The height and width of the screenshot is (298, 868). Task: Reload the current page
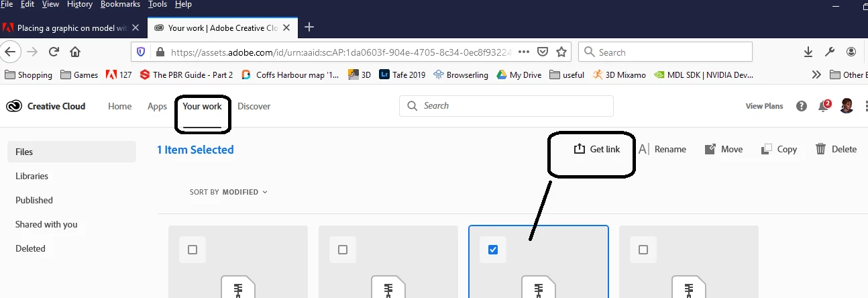point(54,52)
